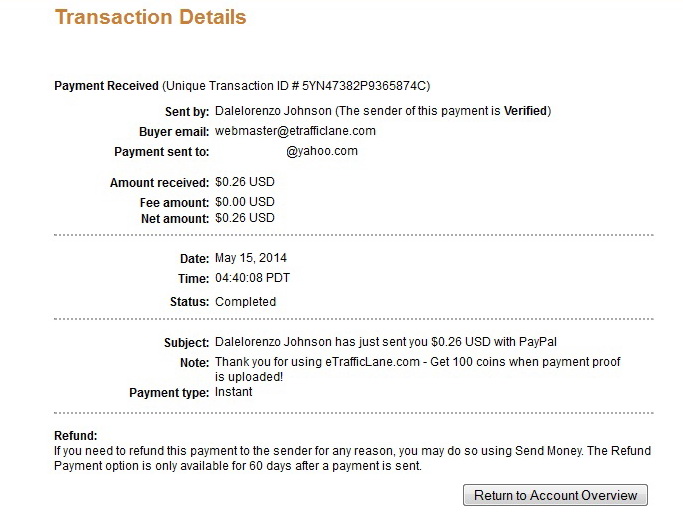
Task: Click the bold Verified sender status word
Action: 525,111
